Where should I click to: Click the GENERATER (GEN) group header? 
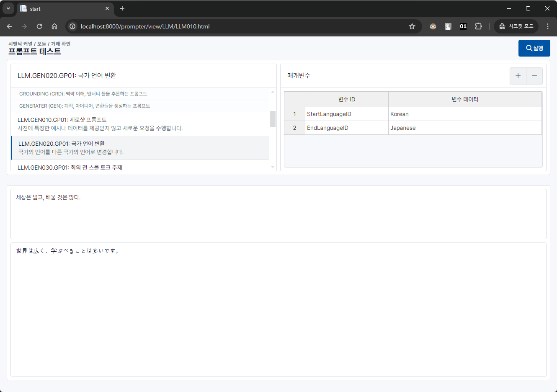pyautogui.click(x=140, y=106)
